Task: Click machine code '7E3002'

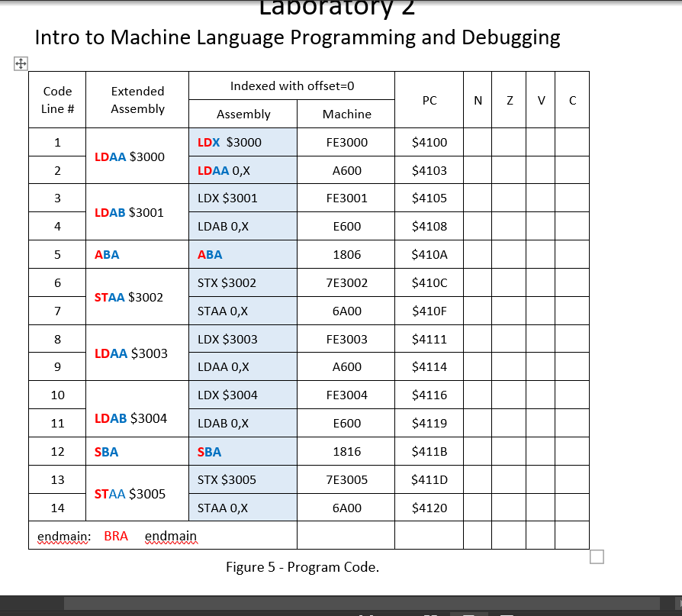Action: 346,283
